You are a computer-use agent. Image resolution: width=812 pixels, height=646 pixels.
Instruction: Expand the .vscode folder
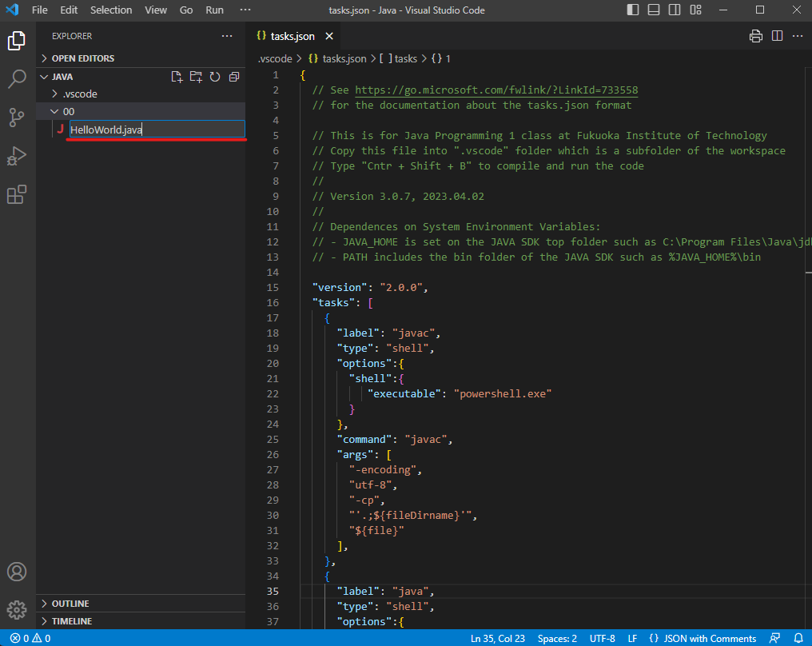coord(80,94)
